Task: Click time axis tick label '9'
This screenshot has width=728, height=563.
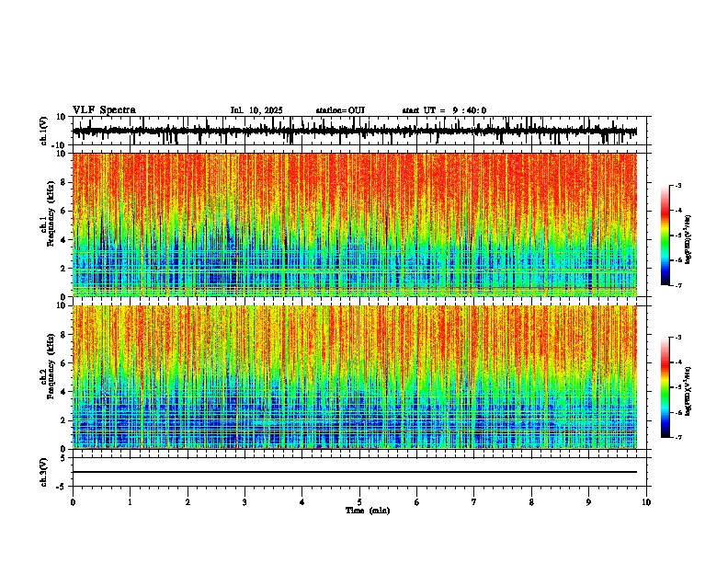Action: coord(588,502)
